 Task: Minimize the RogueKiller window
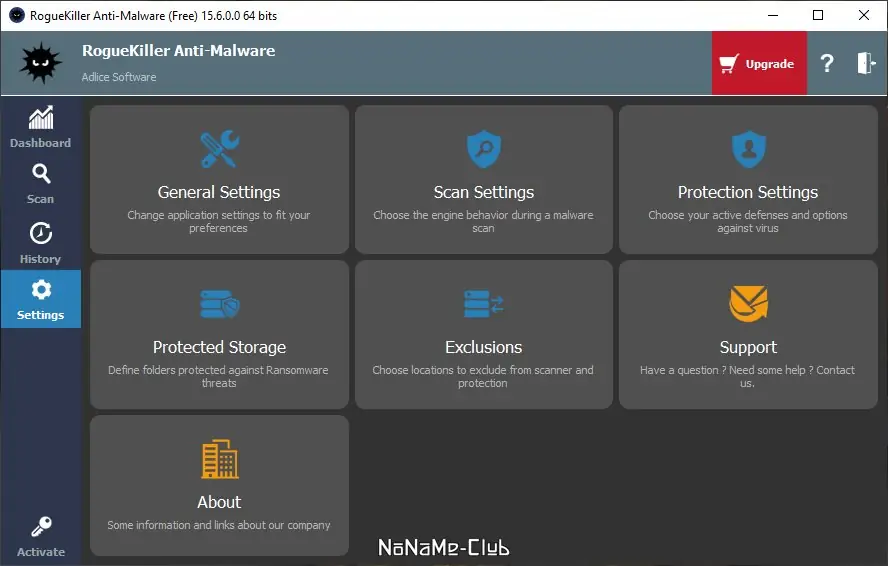(773, 15)
